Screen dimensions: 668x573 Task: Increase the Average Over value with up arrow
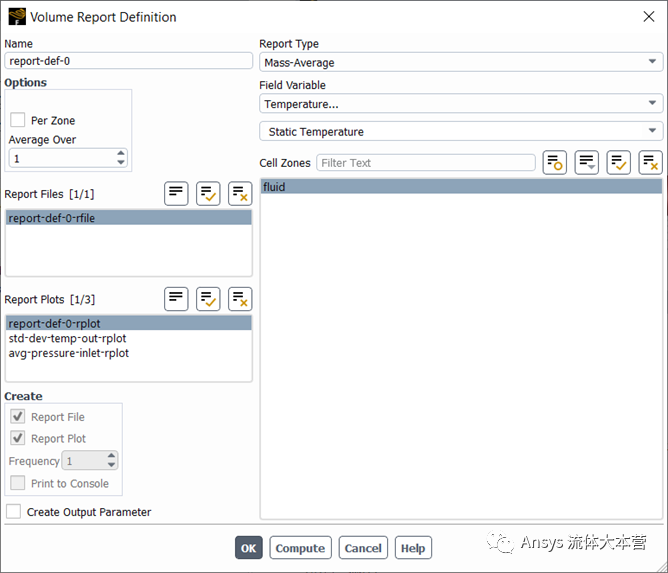click(x=121, y=154)
